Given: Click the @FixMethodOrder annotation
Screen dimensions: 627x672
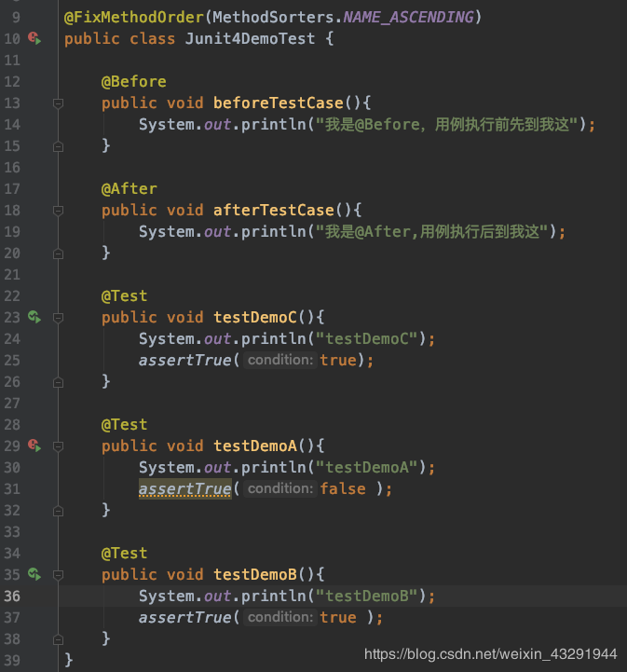Looking at the screenshot, I should [134, 17].
